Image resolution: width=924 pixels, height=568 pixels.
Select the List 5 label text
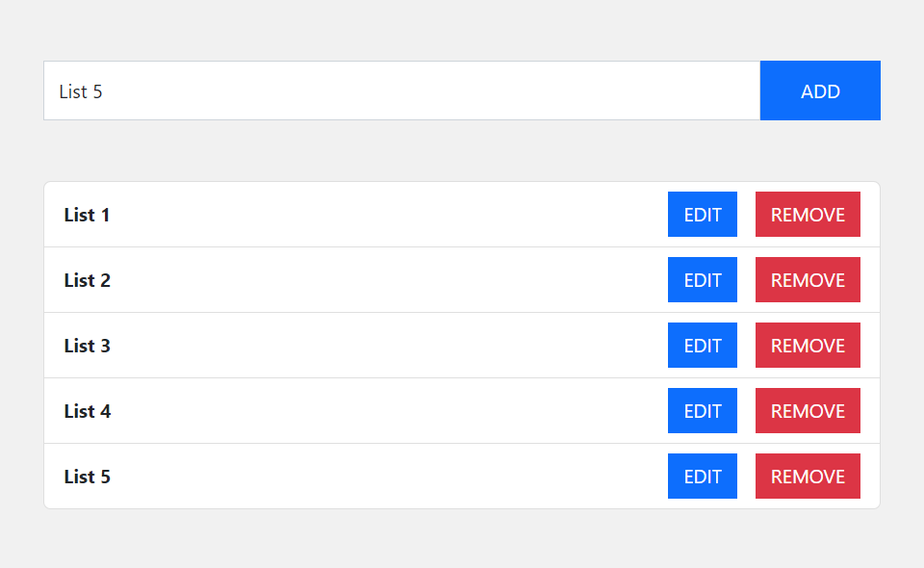pyautogui.click(x=87, y=476)
